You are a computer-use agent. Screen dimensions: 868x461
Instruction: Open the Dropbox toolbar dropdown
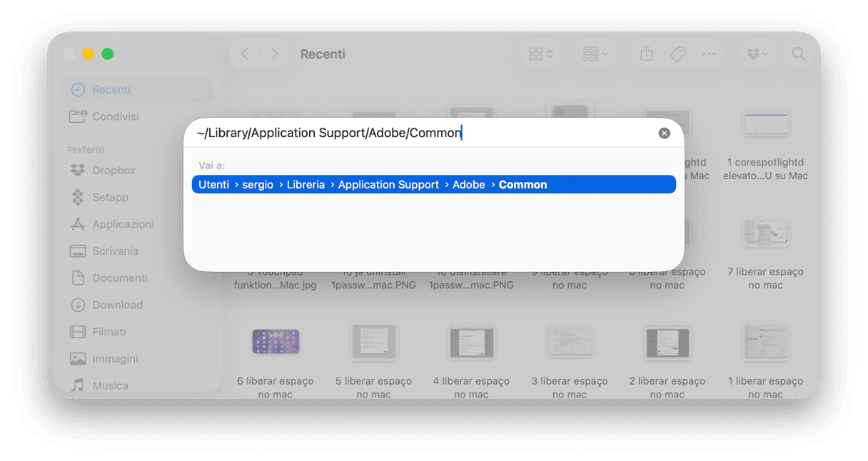(757, 54)
